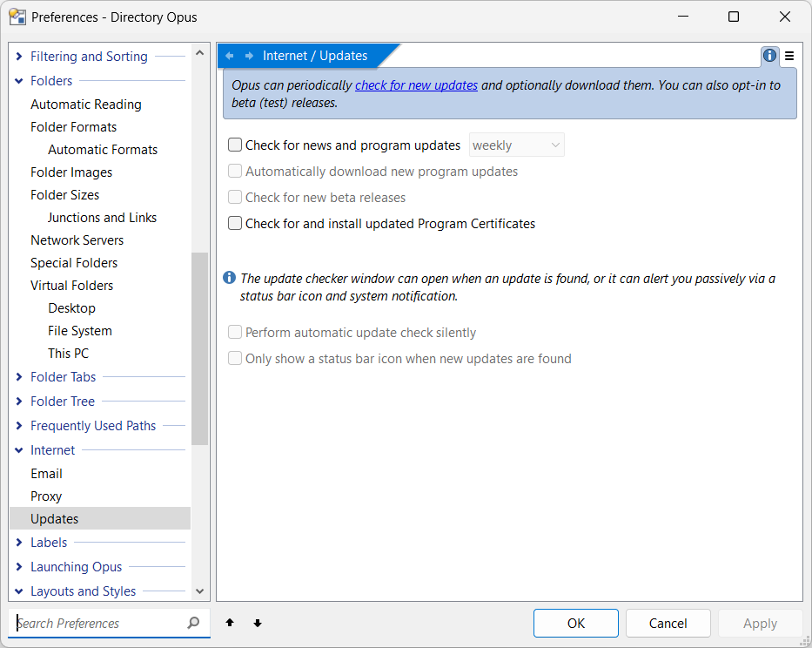Viewport: 812px width, 648px height.
Task: Expand the Labels category
Action: pyautogui.click(x=19, y=543)
